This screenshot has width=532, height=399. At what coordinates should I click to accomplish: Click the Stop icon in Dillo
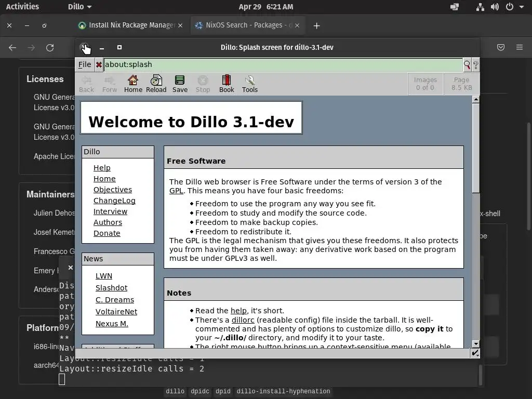203,84
